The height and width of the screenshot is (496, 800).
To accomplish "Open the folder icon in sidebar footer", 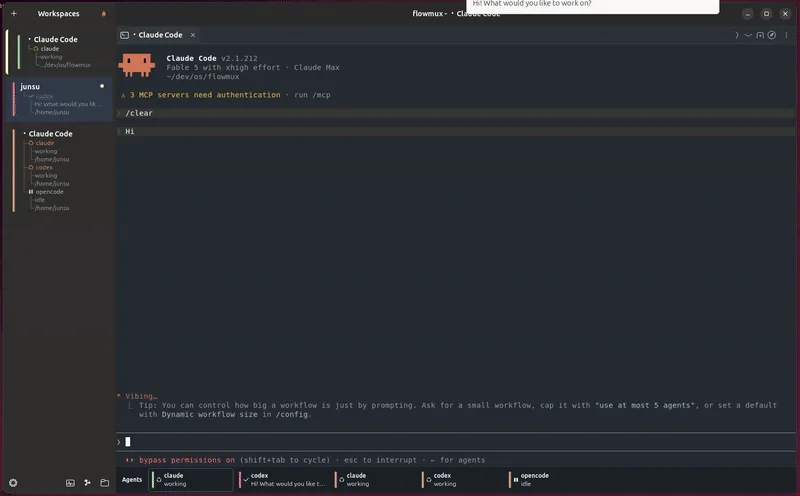I will pyautogui.click(x=105, y=483).
